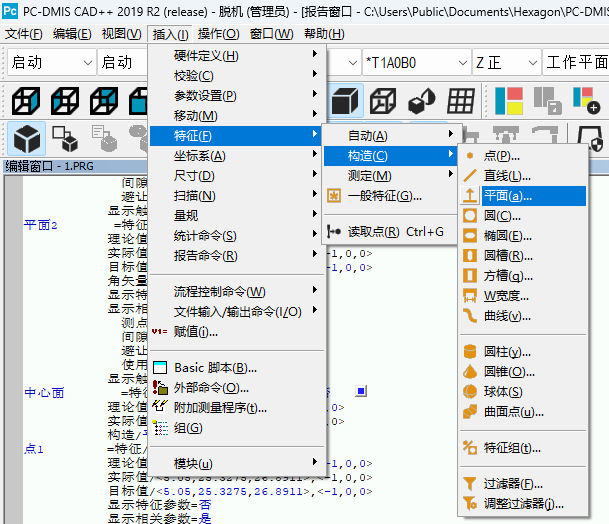Select 平面(a)... construct plane entry

pos(523,196)
